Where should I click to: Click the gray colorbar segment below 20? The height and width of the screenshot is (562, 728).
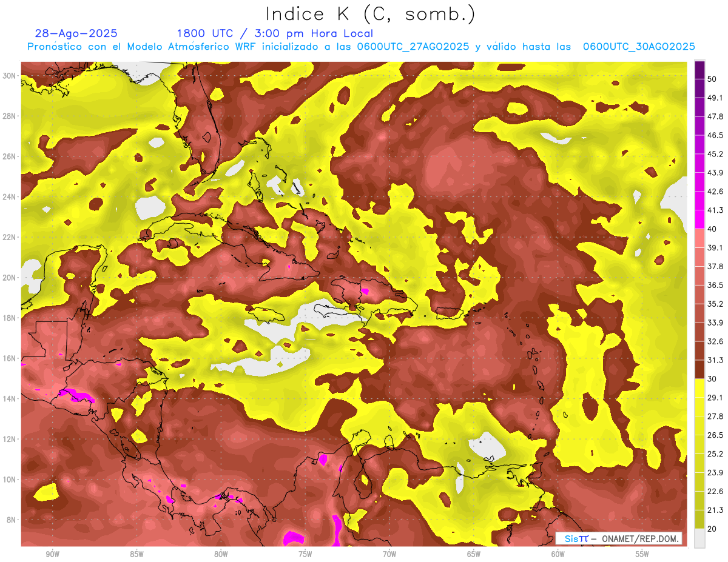[x=699, y=538]
